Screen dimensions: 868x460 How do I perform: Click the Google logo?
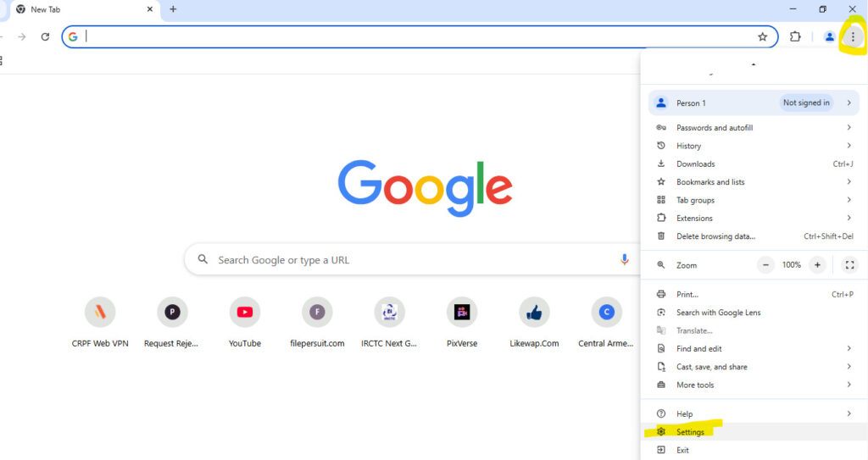[426, 188]
